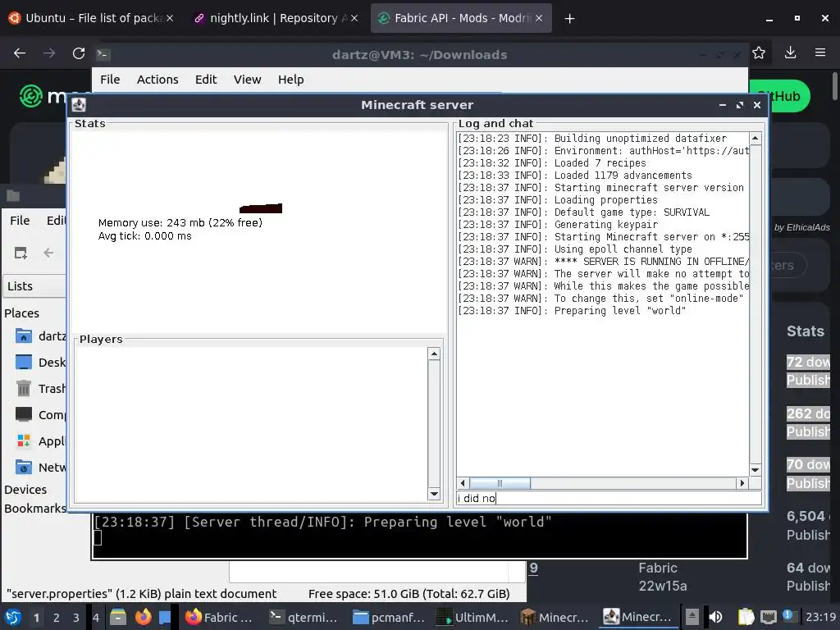Viewport: 840px width, 630px height.
Task: Click the Players list scroll down arrow
Action: 435,494
